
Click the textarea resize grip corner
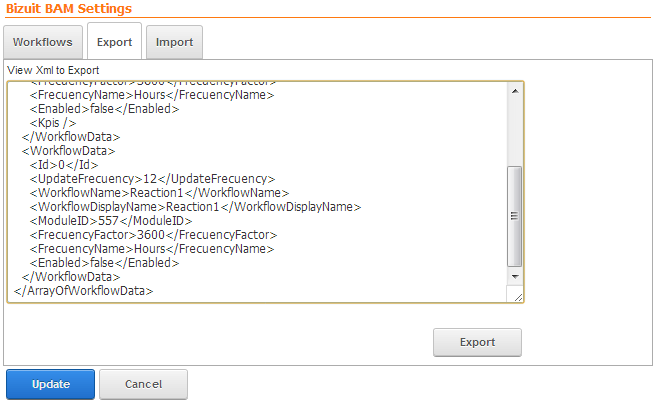pos(518,297)
